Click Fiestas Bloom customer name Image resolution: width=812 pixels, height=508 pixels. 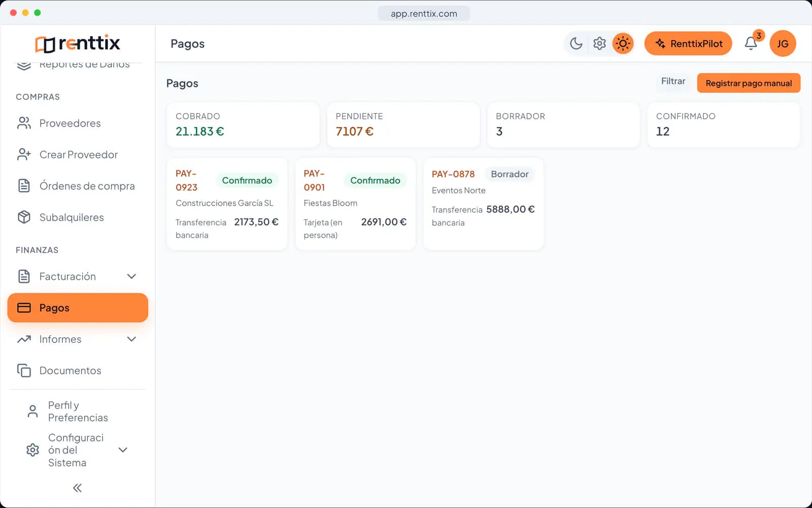[330, 203]
